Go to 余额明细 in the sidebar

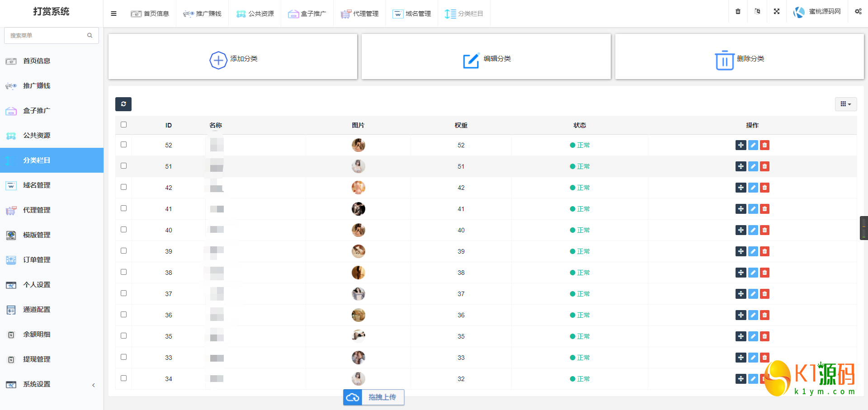click(52, 335)
